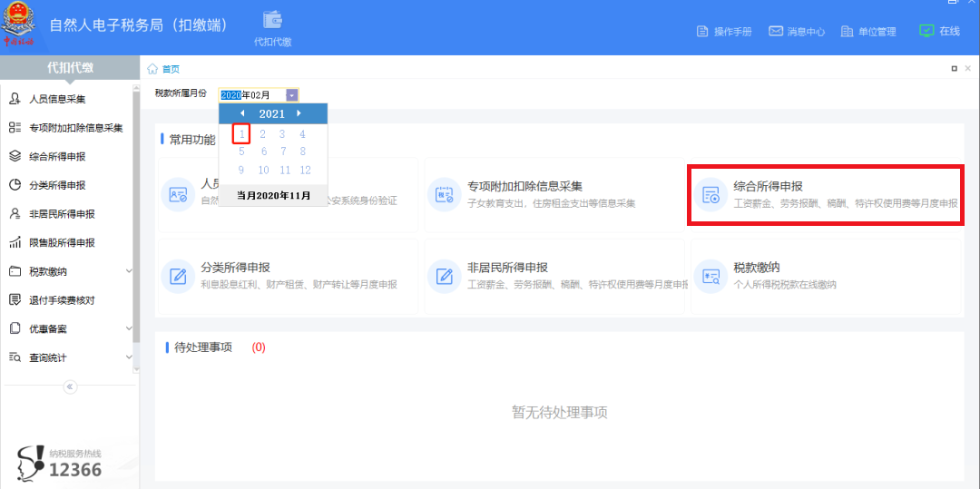Click the 单位管理 text link
This screenshot has width=980, height=489.
[877, 32]
